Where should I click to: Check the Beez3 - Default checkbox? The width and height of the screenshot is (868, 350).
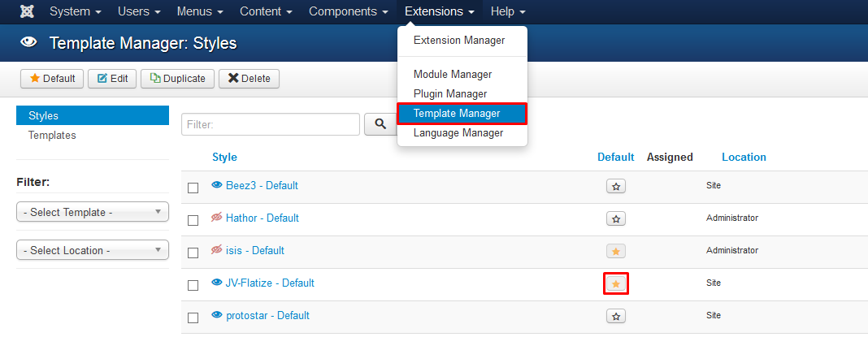coord(193,188)
